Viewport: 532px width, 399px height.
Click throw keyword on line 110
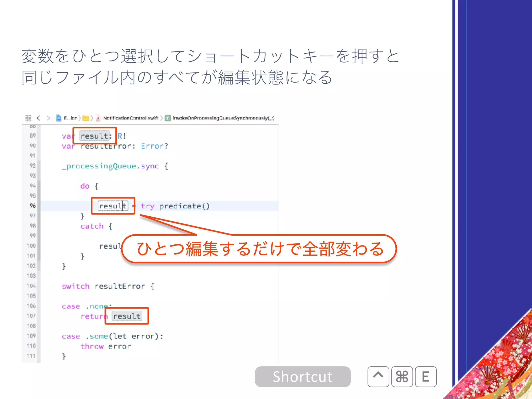(92, 346)
